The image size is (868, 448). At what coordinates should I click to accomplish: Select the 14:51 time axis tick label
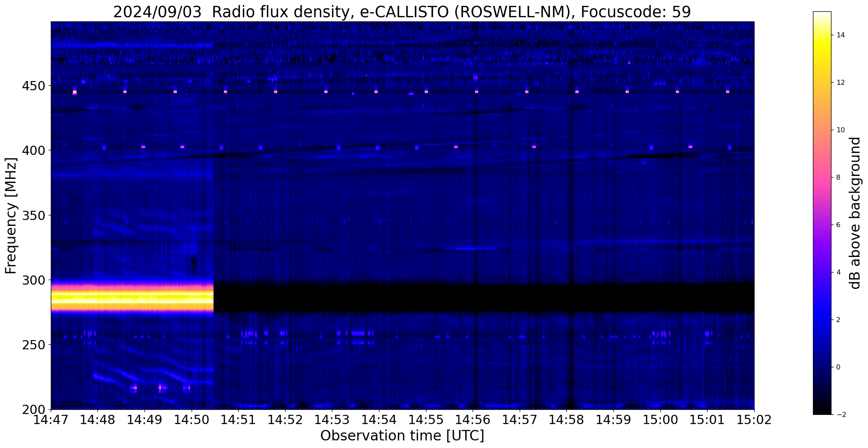(239, 420)
